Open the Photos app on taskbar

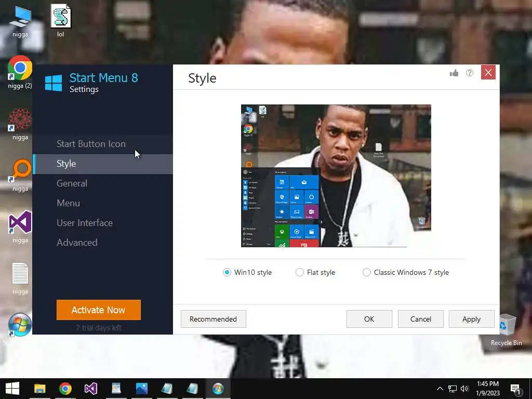click(142, 389)
